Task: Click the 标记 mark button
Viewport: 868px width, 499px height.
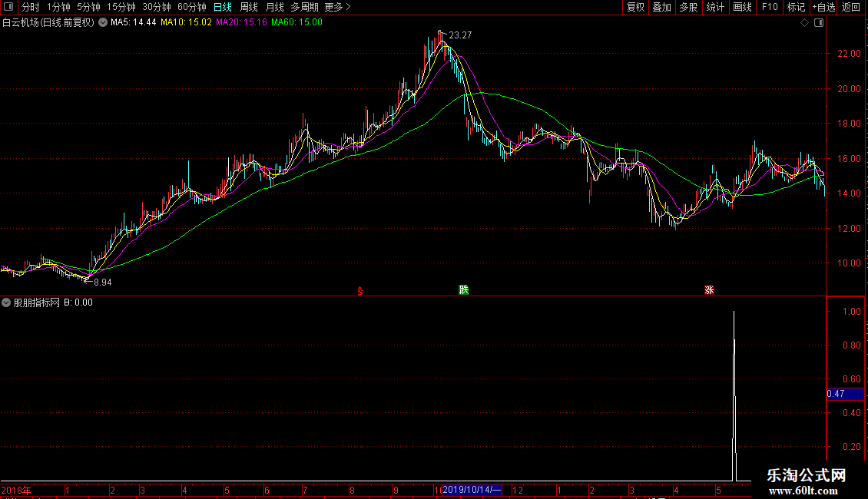Action: (x=796, y=7)
